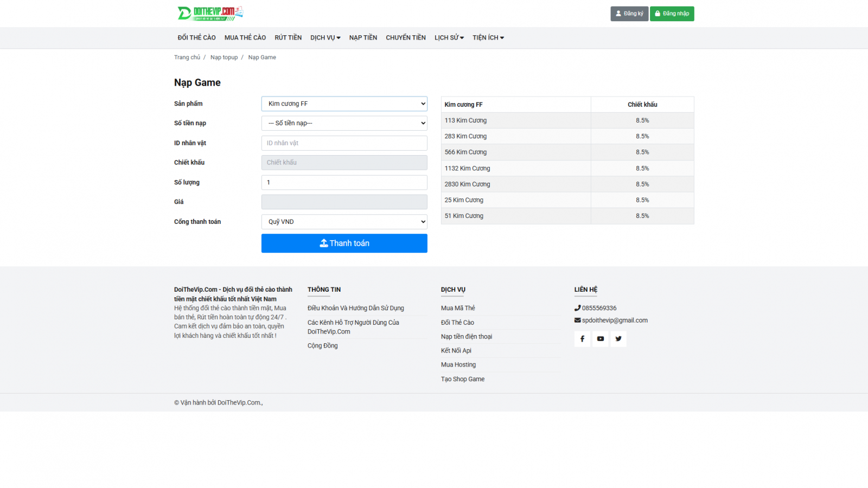The image size is (868, 488).
Task: Focus the ID nhân vật input field
Action: (344, 143)
